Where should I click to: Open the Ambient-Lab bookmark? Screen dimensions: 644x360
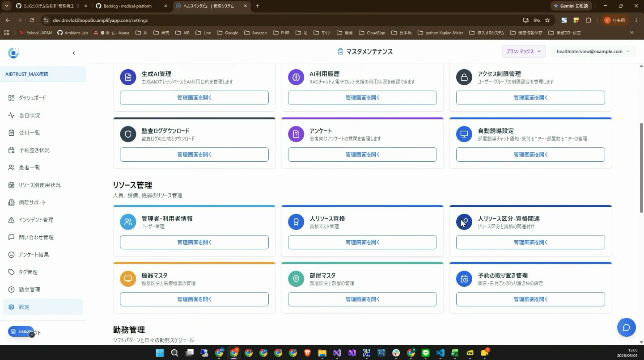[72, 33]
